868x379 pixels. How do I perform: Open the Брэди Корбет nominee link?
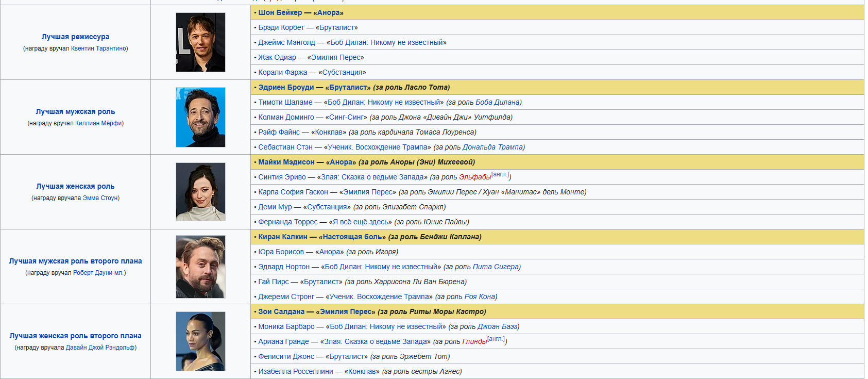(x=281, y=27)
